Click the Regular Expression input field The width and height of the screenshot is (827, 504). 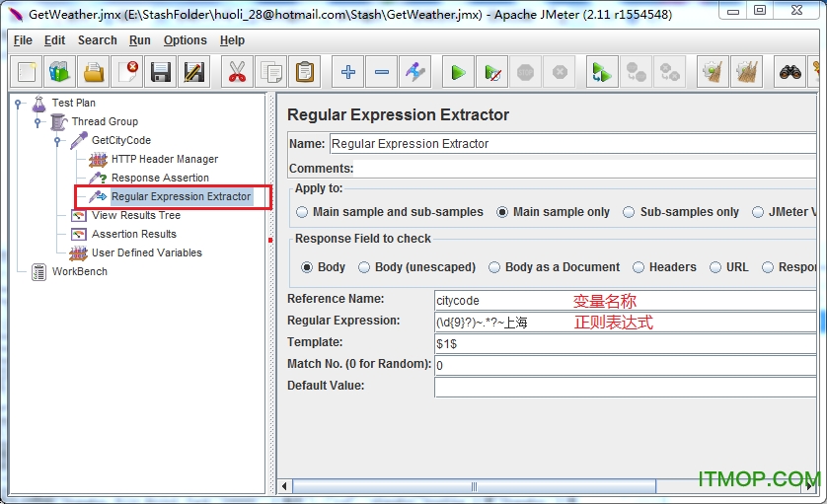[625, 323]
